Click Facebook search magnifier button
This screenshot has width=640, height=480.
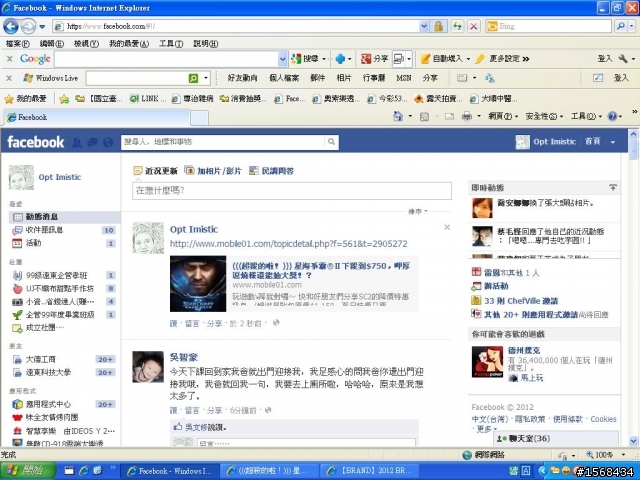tap(331, 142)
